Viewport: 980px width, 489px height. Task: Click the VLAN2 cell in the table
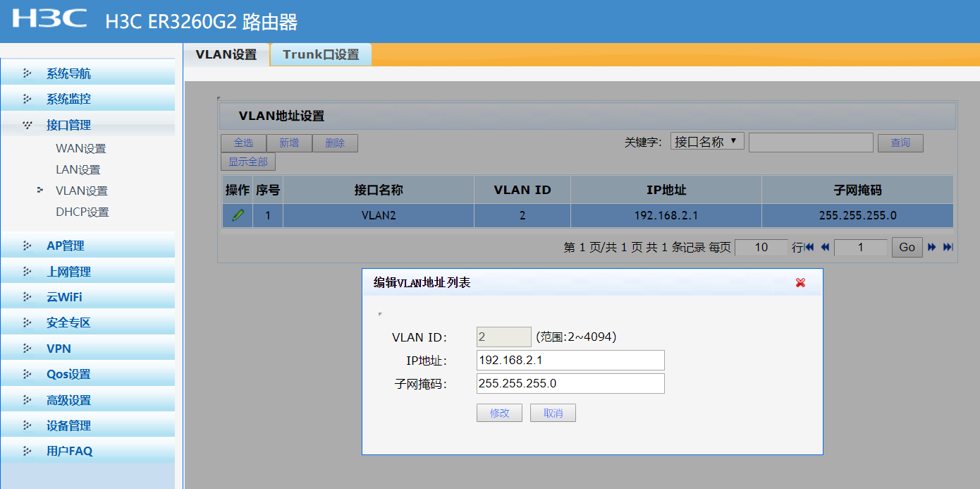pos(379,215)
